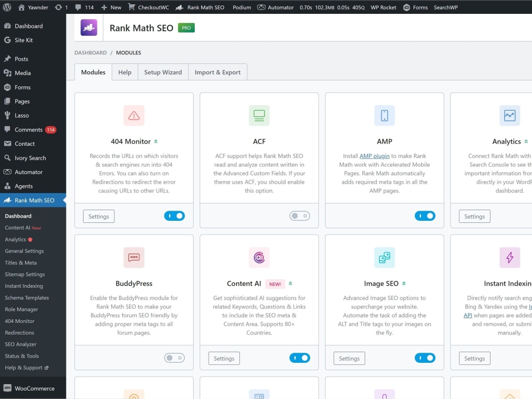Image resolution: width=532 pixels, height=399 pixels.
Task: Open Instant Indexing Settings button
Action: 475,358
